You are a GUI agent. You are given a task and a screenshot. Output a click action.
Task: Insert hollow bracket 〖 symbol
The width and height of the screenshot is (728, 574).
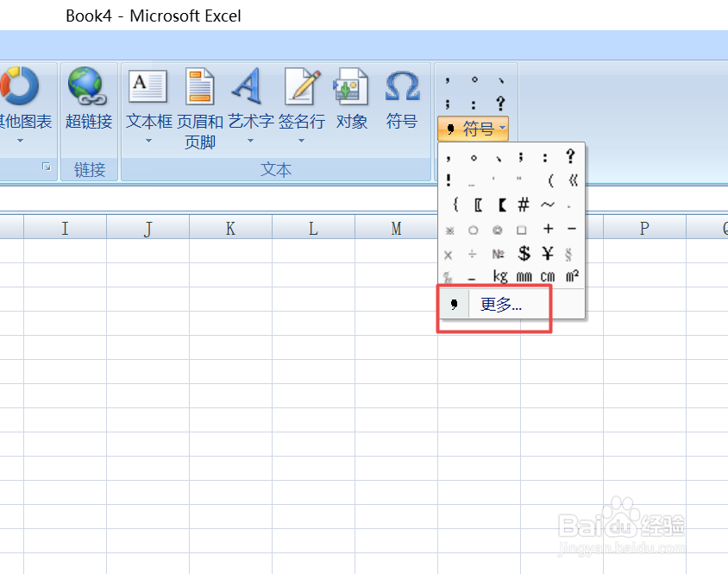coord(478,205)
